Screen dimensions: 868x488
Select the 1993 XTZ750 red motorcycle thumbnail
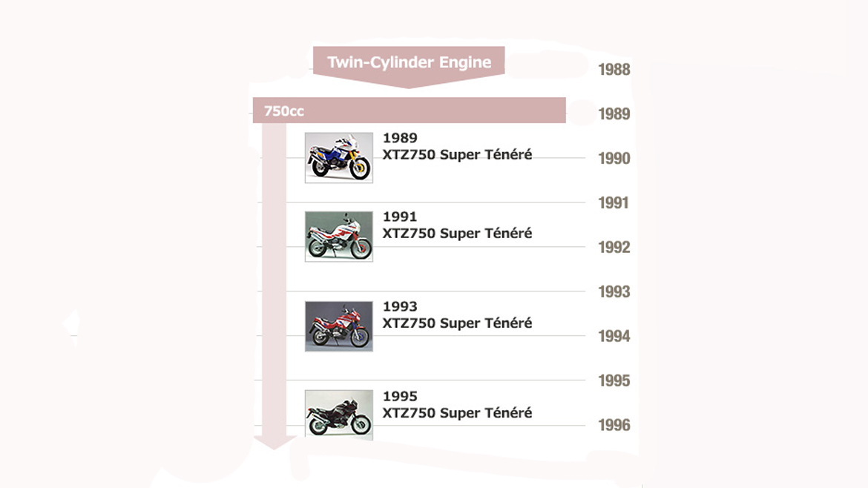pyautogui.click(x=339, y=326)
